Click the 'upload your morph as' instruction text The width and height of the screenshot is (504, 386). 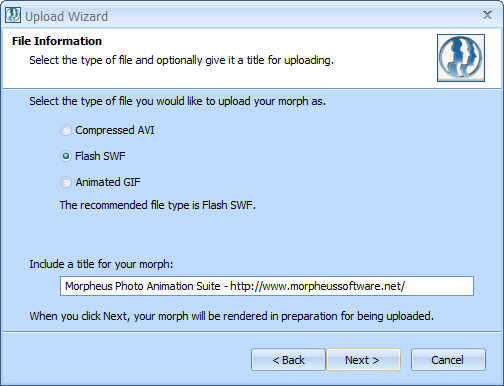coord(271,101)
